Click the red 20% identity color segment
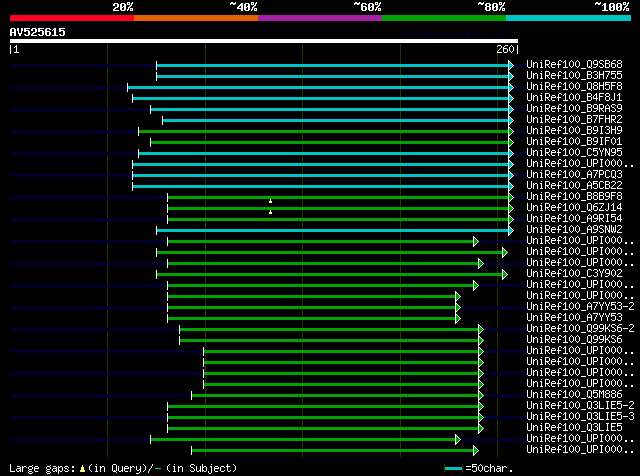Screen dimensions: 640x476 pyautogui.click(x=72, y=18)
